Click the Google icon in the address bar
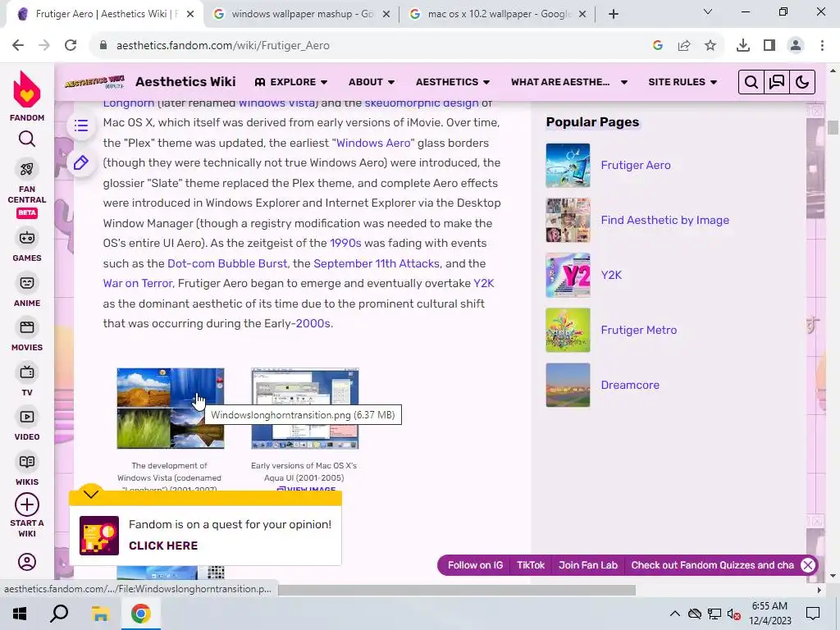840x630 pixels. [657, 46]
